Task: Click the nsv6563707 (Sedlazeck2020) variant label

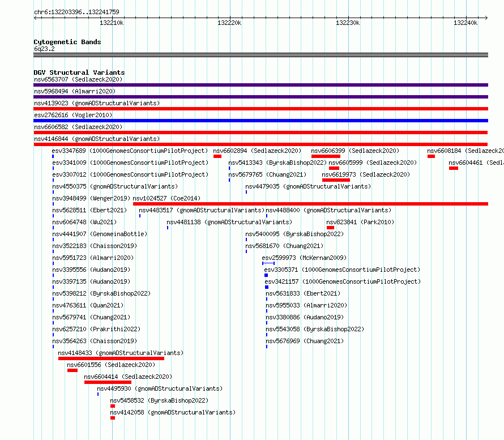Action: point(78,79)
